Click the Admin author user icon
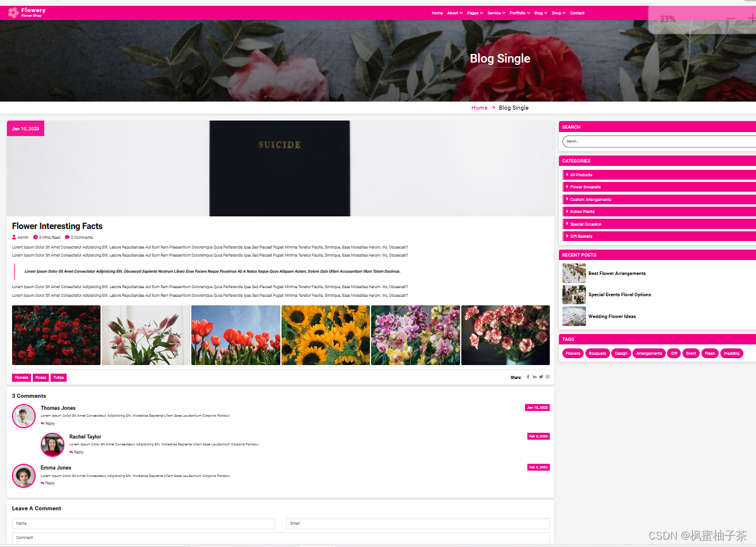Screen dimensions: 756x547 coord(14,237)
